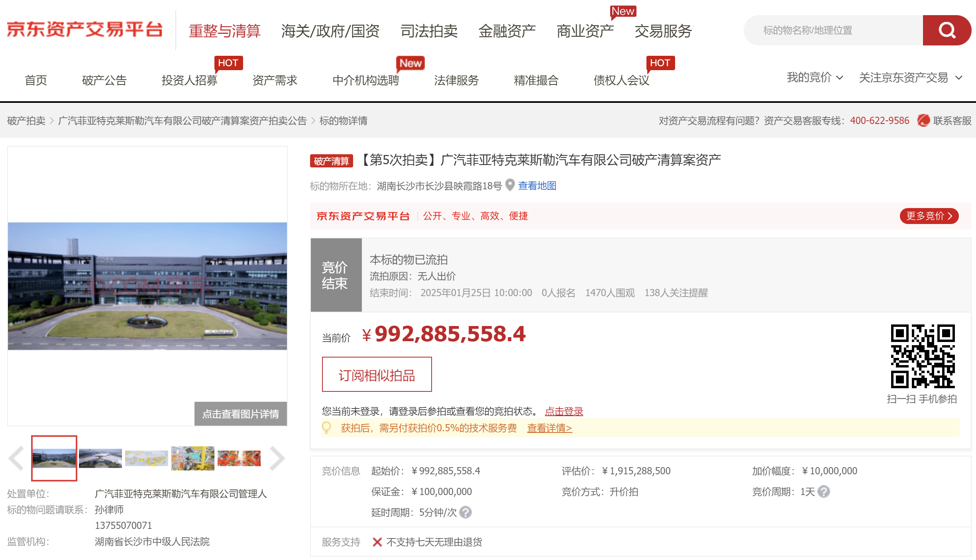The width and height of the screenshot is (976, 560).
Task: Click the 点击登录 link
Action: coord(564,411)
